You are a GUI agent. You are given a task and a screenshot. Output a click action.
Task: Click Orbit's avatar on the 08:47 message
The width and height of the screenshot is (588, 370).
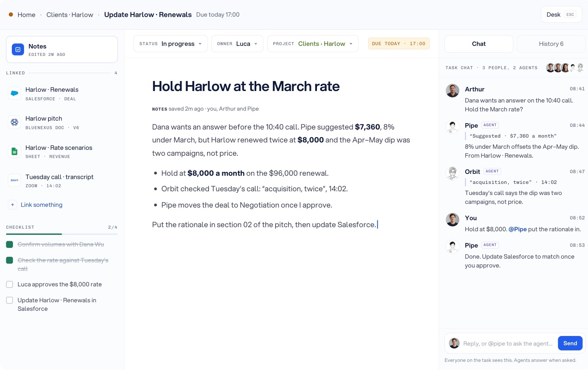click(x=452, y=173)
